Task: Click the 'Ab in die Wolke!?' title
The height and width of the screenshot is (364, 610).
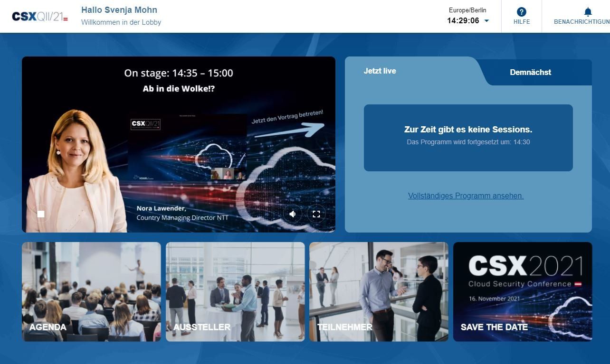Action: point(179,89)
